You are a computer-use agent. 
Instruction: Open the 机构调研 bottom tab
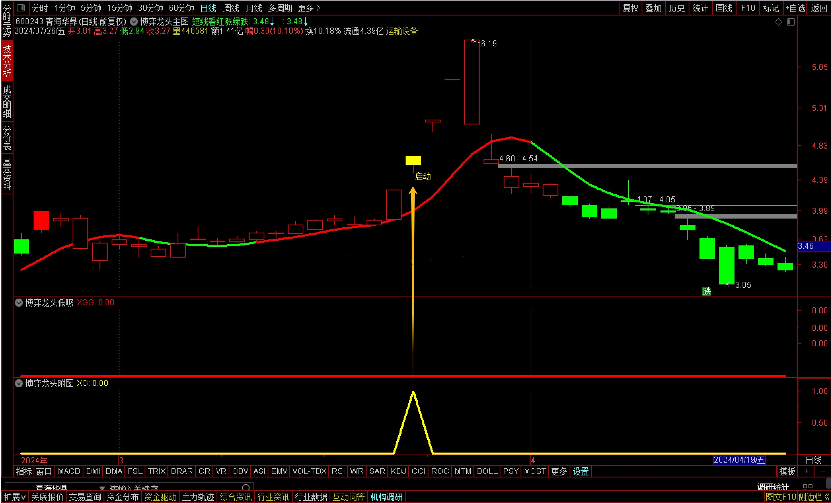coord(386,497)
